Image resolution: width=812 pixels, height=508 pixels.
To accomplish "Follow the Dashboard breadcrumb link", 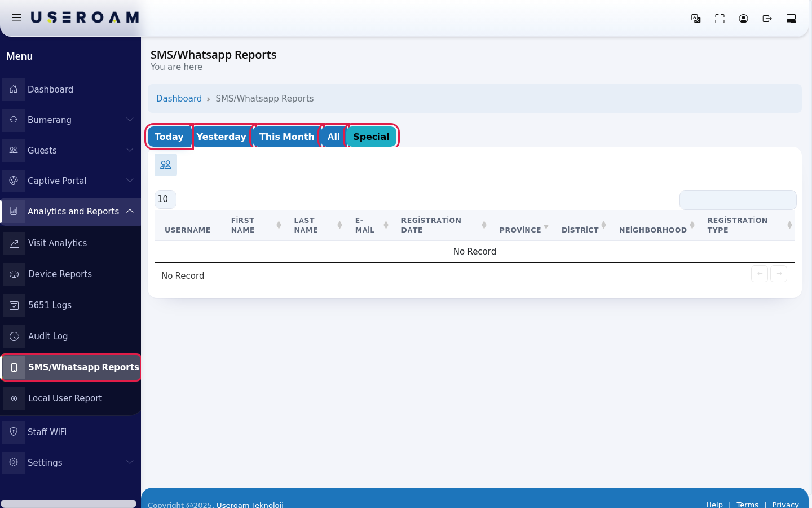I will (x=179, y=98).
